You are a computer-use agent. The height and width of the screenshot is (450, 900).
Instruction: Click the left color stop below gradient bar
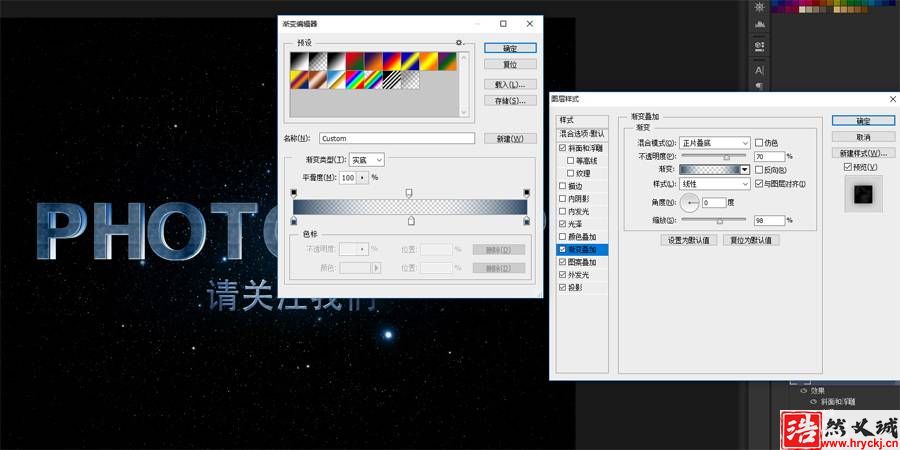tap(294, 221)
